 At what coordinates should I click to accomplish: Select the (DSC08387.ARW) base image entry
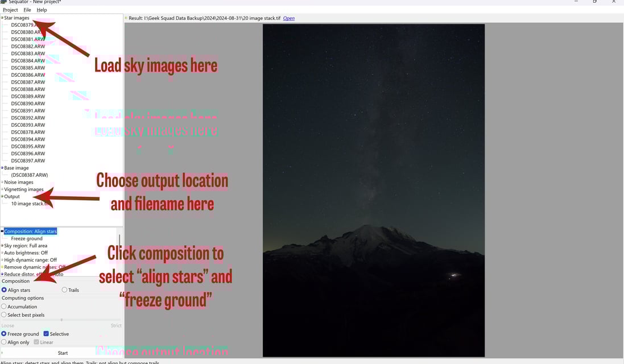[x=30, y=175]
